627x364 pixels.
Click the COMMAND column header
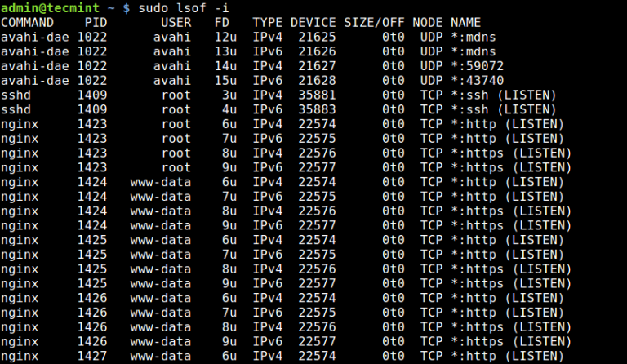tap(28, 22)
